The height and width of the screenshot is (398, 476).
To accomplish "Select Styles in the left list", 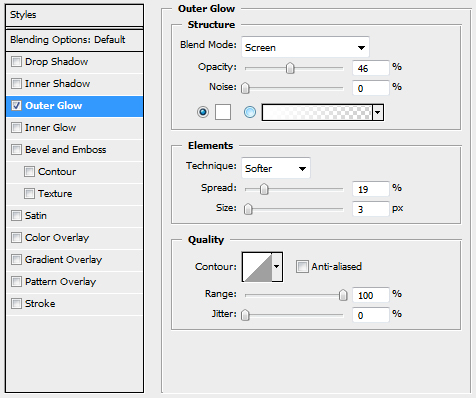I will click(x=75, y=15).
